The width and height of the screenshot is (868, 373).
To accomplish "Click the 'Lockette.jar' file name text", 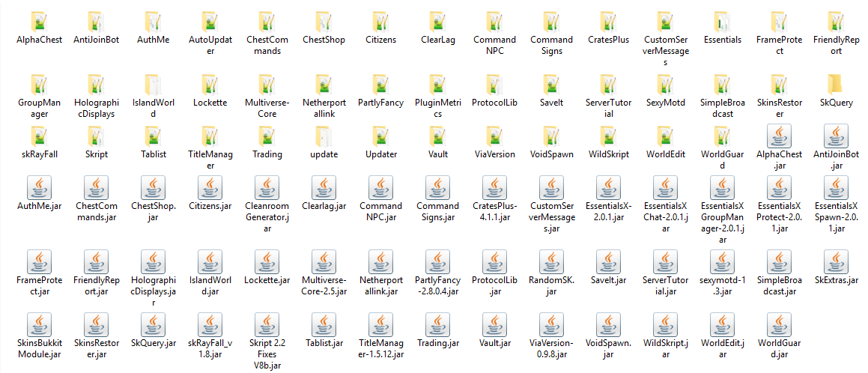I will click(x=267, y=281).
